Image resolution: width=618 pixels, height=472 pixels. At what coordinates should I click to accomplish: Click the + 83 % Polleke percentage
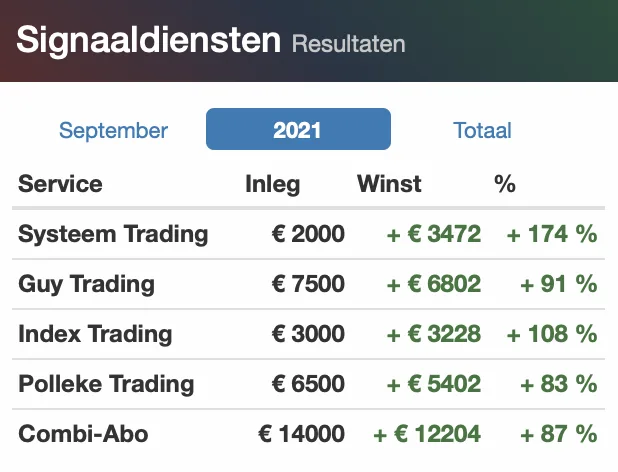tap(559, 384)
